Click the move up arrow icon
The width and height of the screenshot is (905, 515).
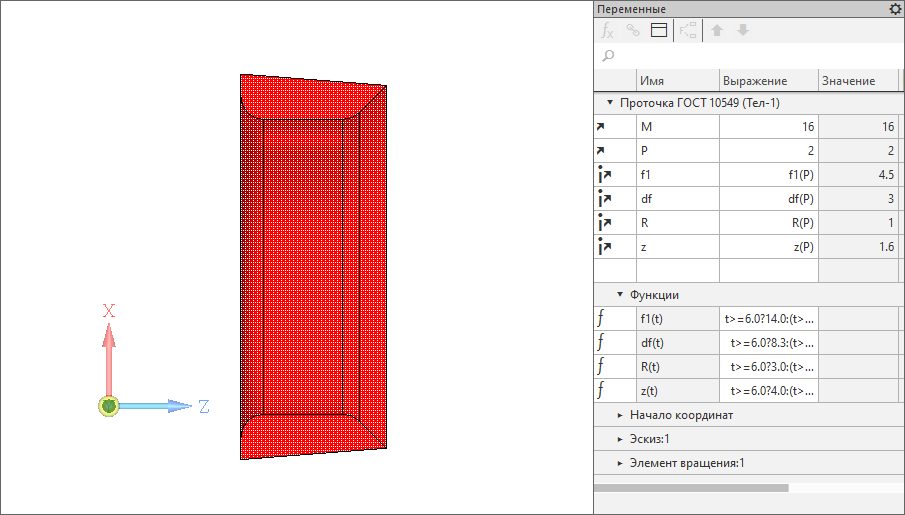click(x=717, y=30)
